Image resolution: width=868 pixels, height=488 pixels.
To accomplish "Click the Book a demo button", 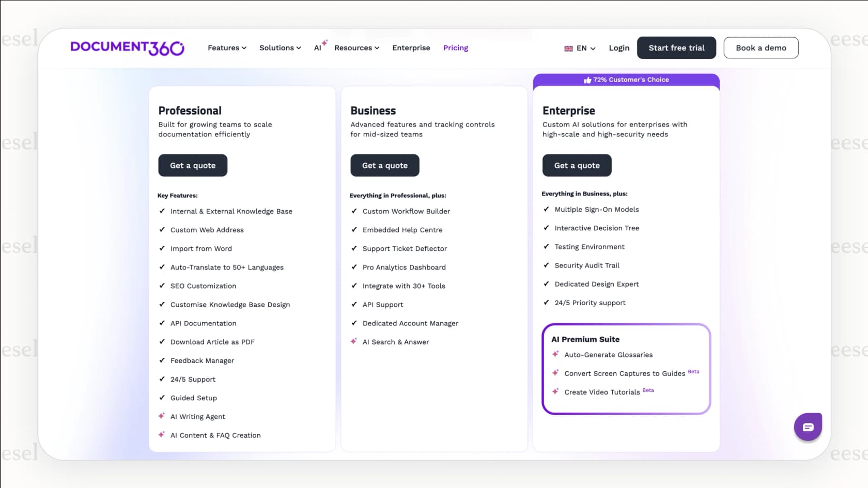I will [761, 48].
